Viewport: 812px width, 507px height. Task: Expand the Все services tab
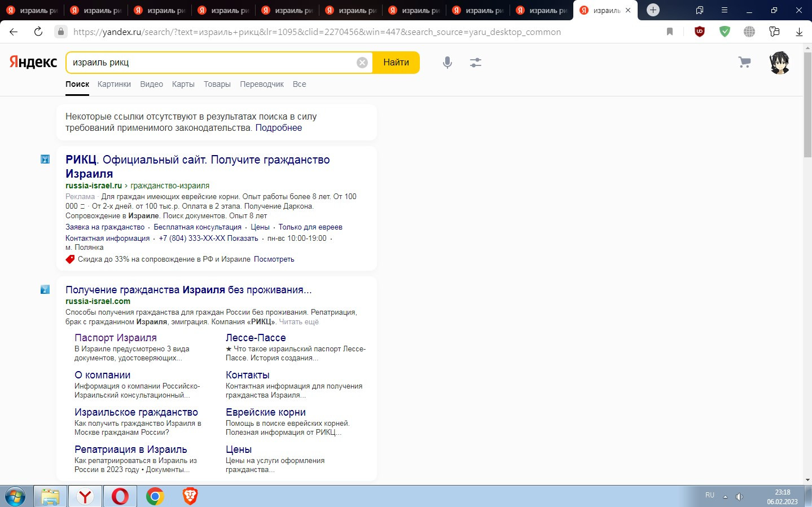(x=300, y=84)
